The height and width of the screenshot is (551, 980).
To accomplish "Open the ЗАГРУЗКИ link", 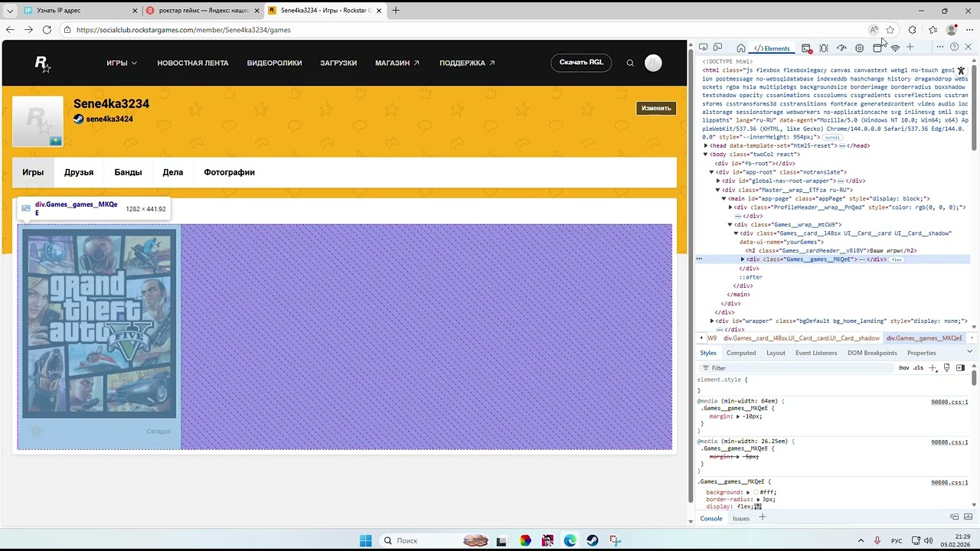I will point(338,63).
